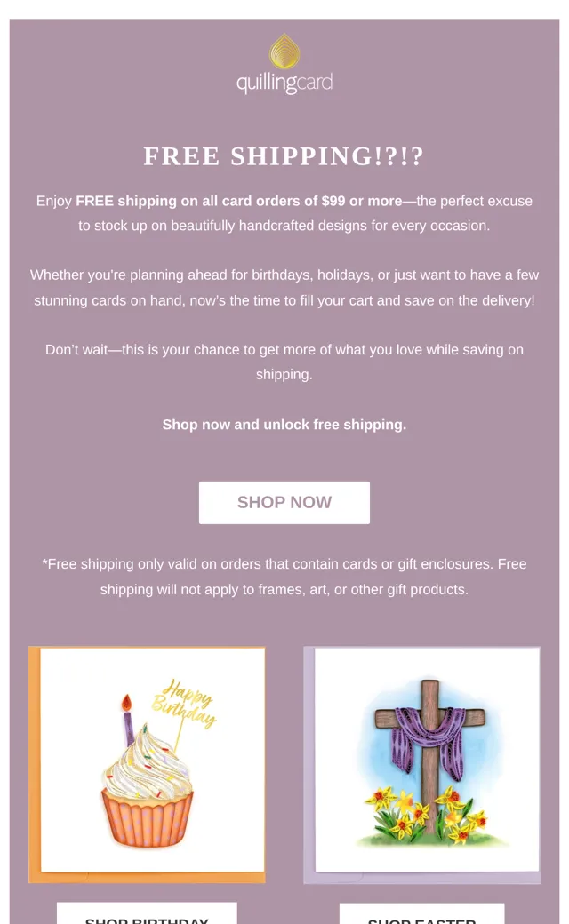
Task: Click the gold quillingcard teardrop logo emblem
Action: (x=284, y=51)
